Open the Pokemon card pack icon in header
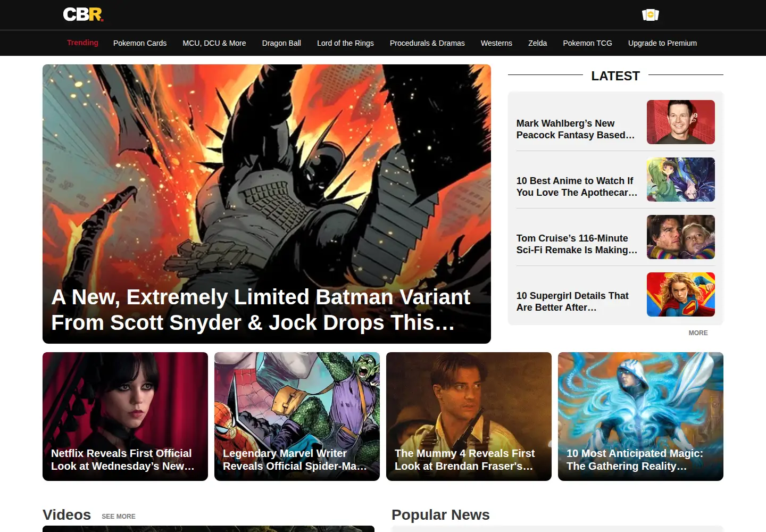The image size is (766, 532). tap(650, 15)
